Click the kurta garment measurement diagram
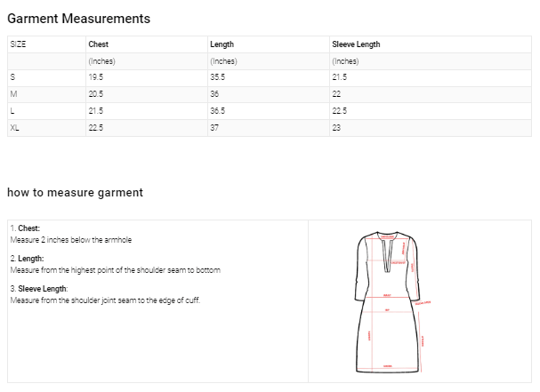This screenshot has height=392, width=540. (392, 301)
